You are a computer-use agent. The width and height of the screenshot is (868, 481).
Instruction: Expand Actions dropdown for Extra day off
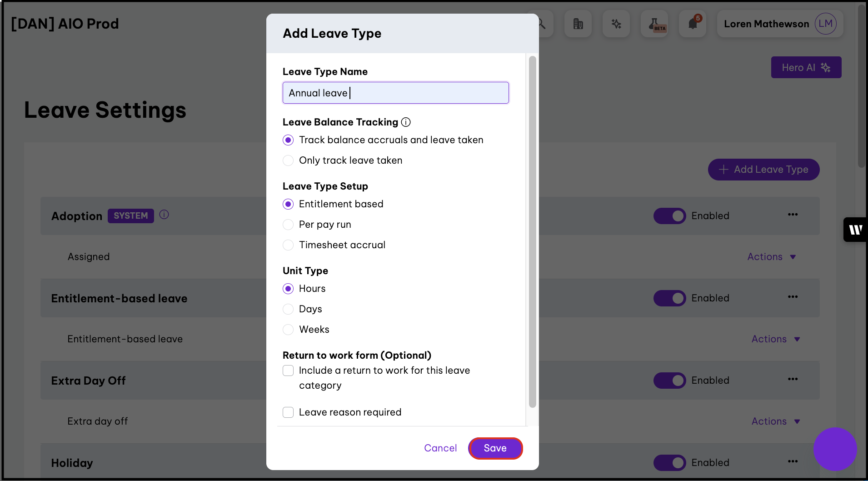point(775,421)
